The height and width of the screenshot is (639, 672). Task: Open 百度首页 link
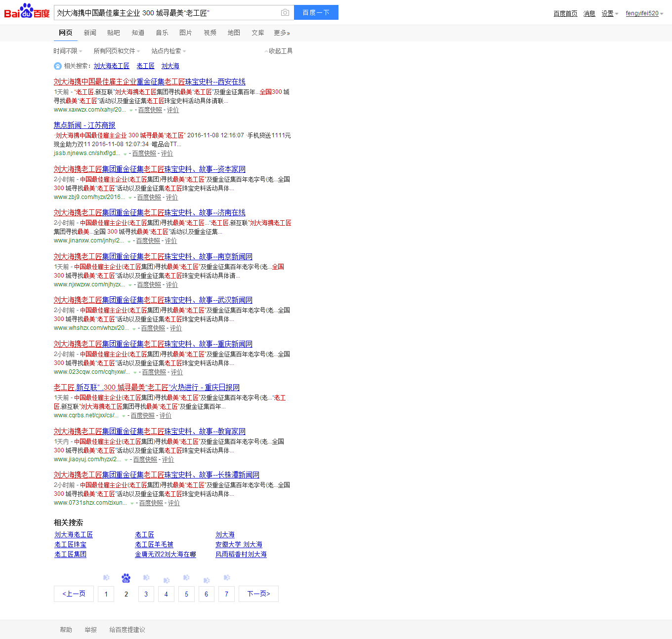click(x=565, y=14)
